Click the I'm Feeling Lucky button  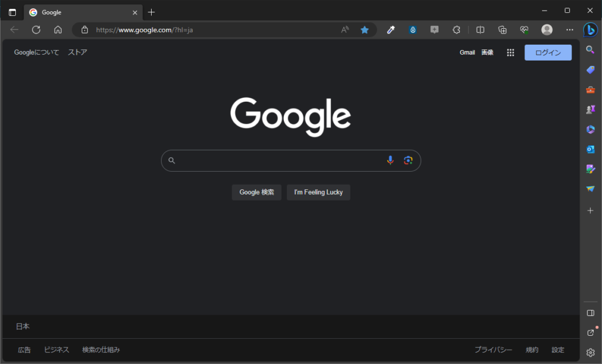click(x=318, y=192)
